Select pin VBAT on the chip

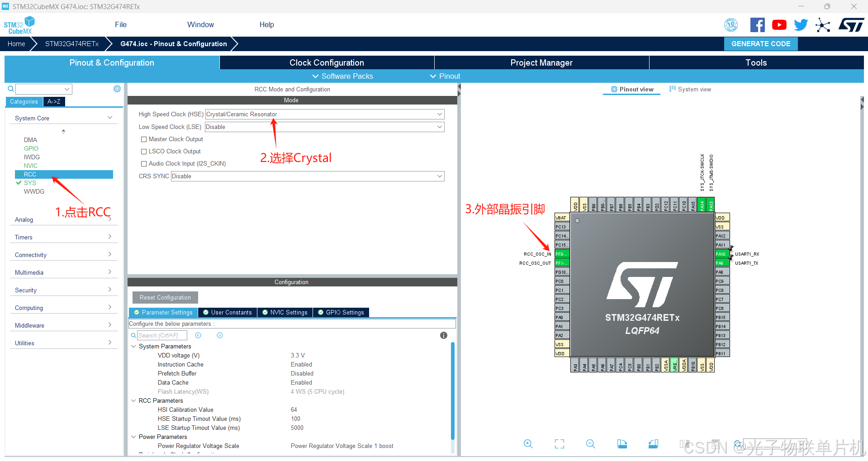(x=562, y=218)
